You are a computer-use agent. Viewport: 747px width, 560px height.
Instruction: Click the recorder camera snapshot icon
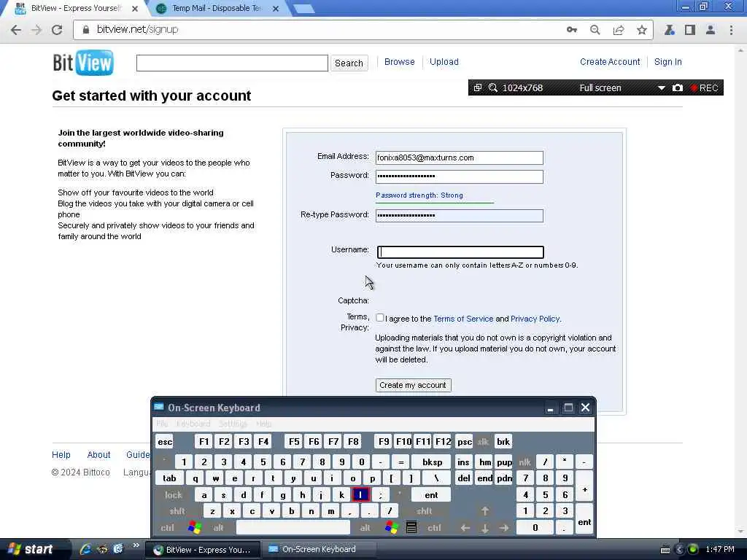click(x=677, y=87)
